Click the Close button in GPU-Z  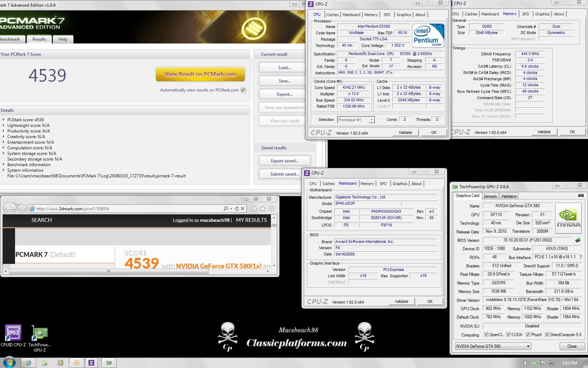[572, 346]
